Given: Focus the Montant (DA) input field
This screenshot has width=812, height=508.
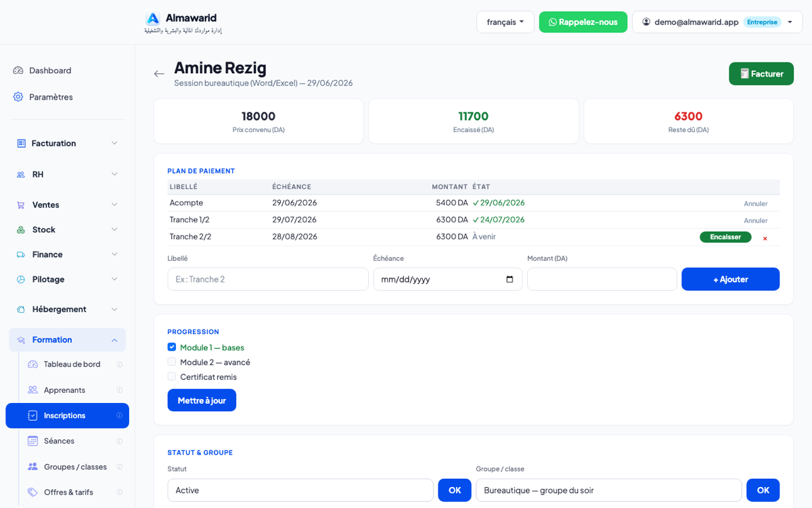Looking at the screenshot, I should pos(602,279).
